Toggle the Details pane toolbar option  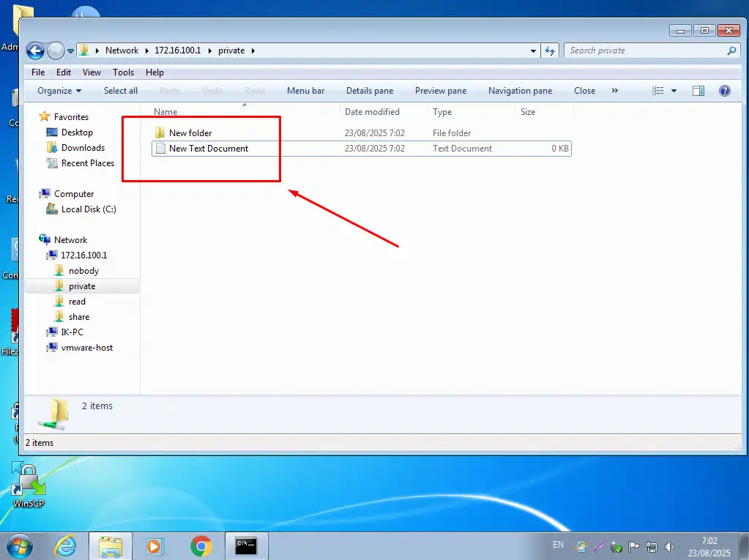[369, 91]
